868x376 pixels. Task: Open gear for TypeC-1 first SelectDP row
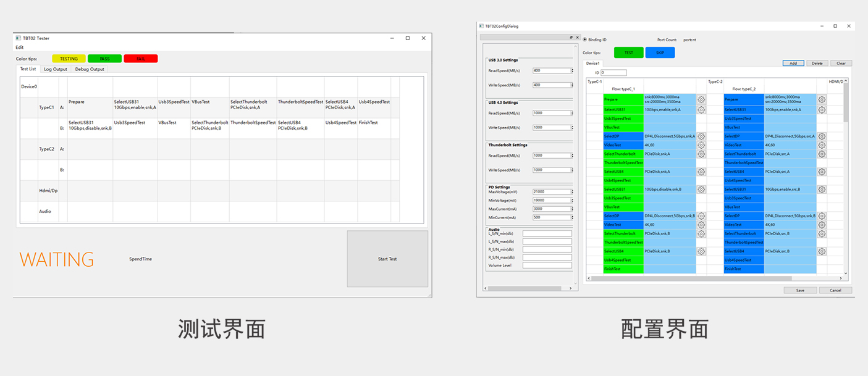[701, 136]
